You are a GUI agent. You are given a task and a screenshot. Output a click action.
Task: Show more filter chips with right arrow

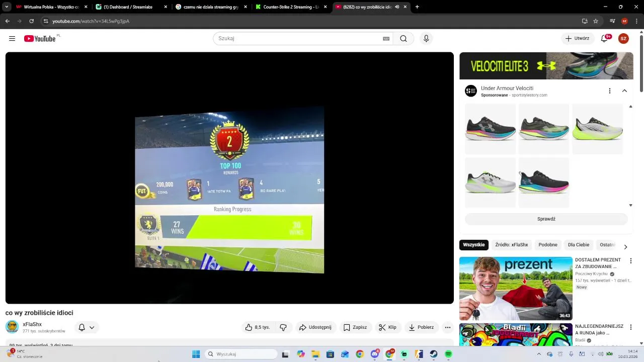(625, 247)
